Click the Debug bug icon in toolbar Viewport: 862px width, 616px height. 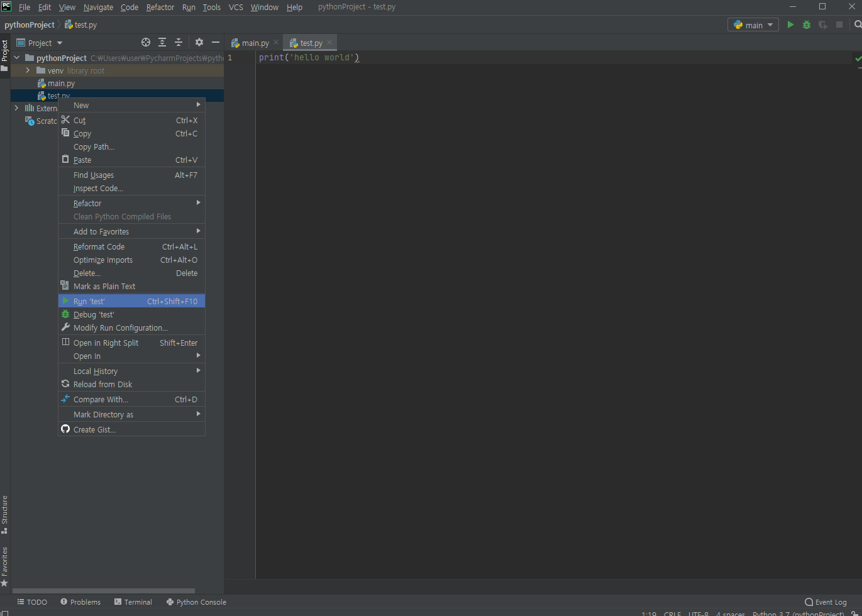click(807, 25)
